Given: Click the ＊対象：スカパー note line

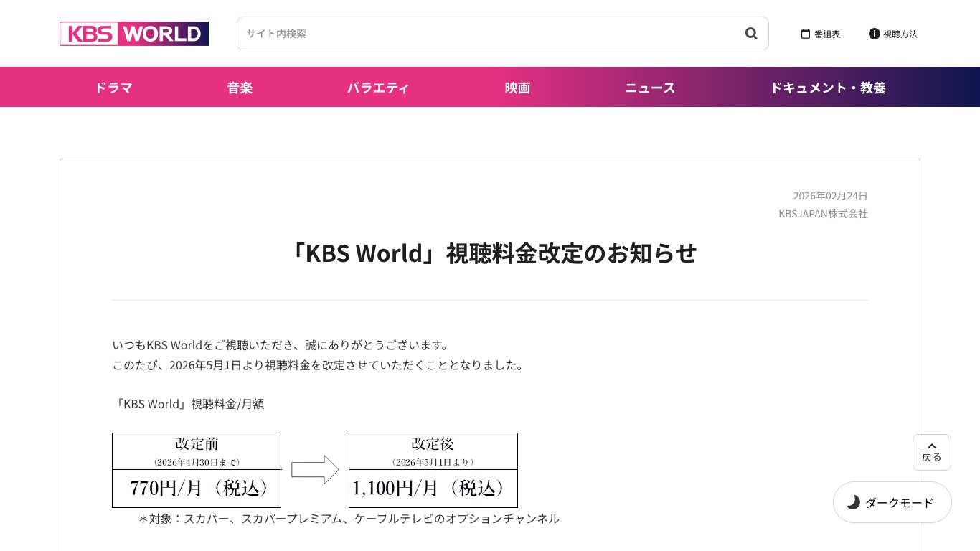Looking at the screenshot, I should click(x=349, y=519).
